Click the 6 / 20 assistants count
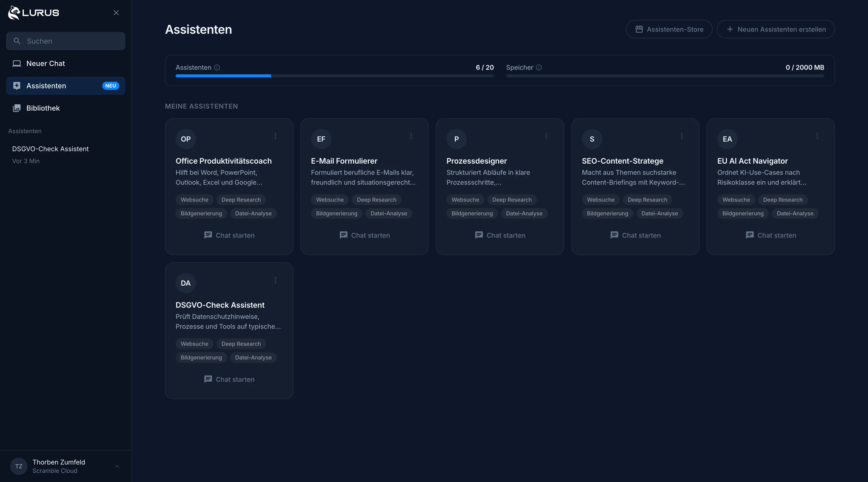The height and width of the screenshot is (482, 868). tap(485, 67)
